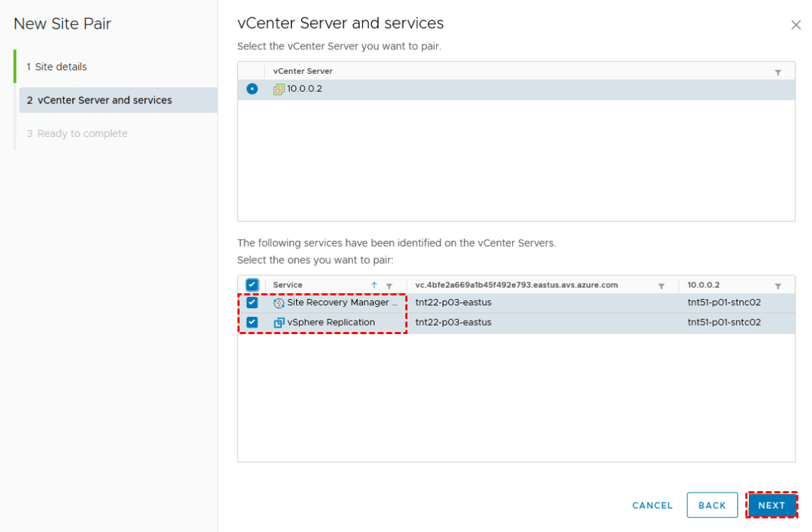Close the dialog with the X icon

[796, 25]
